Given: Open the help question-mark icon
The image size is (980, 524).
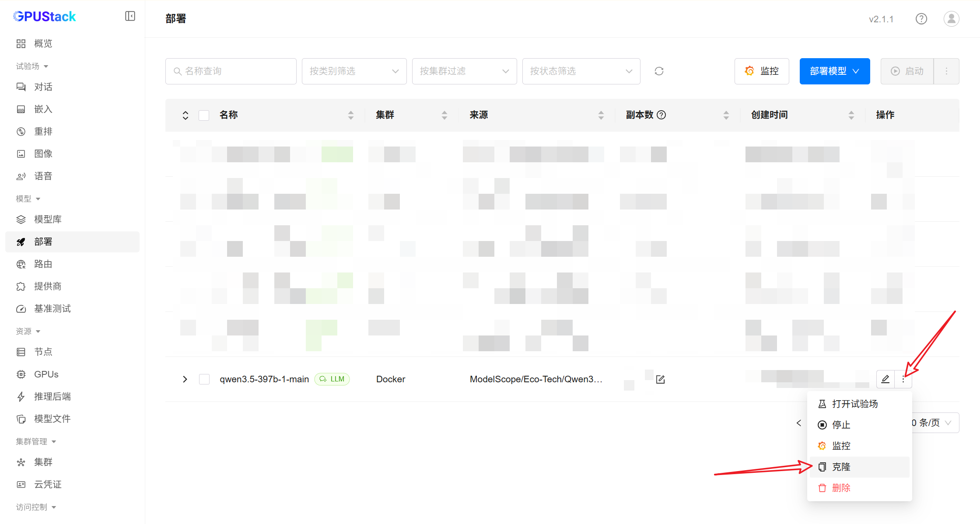Looking at the screenshot, I should pos(921,19).
